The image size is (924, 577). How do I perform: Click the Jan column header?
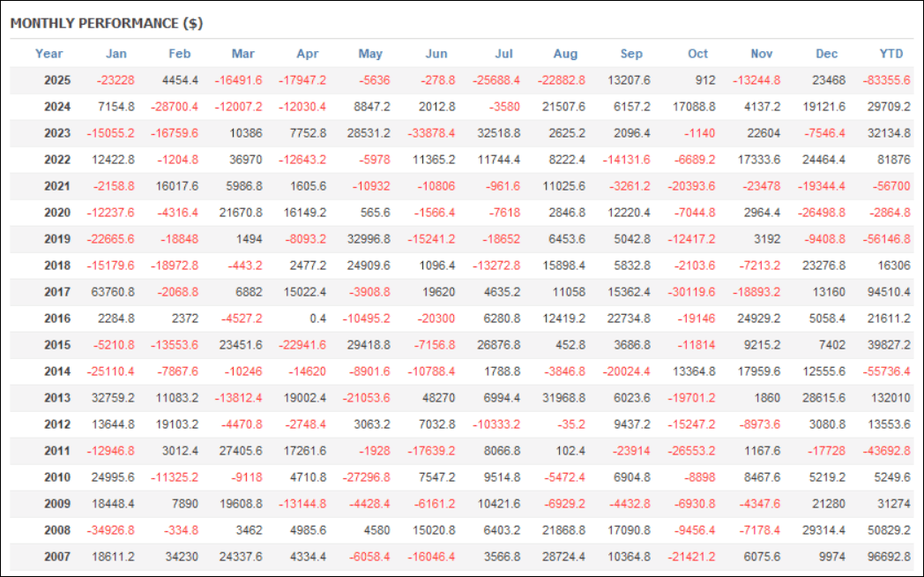[x=115, y=54]
